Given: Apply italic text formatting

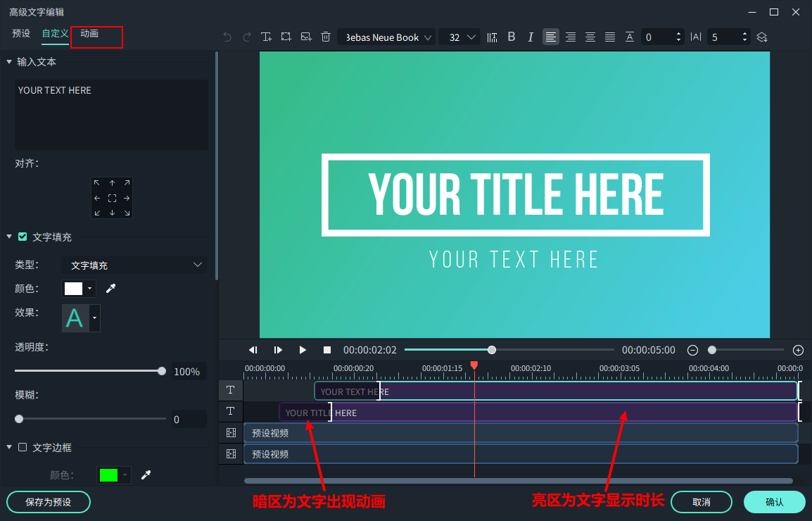Looking at the screenshot, I should point(531,37).
